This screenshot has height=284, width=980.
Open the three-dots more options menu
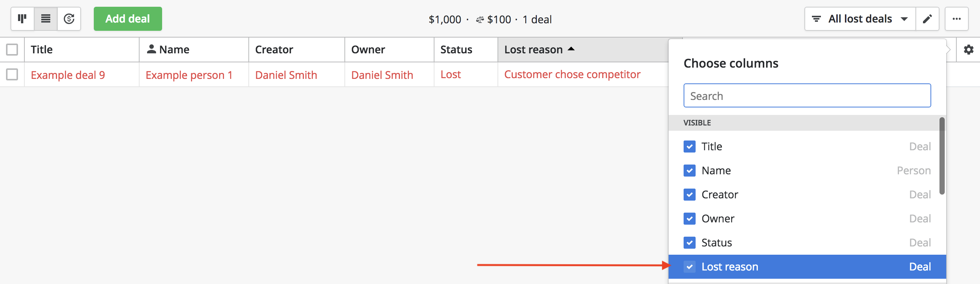coord(956,19)
